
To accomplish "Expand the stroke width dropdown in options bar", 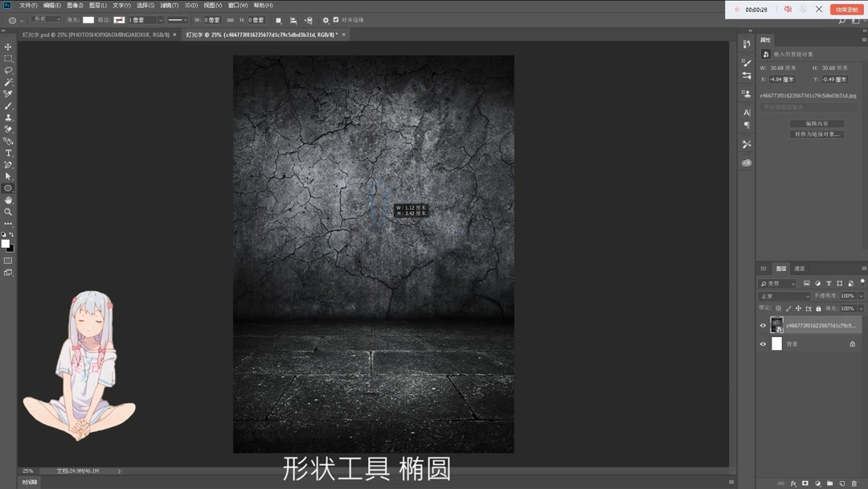I will click(160, 19).
